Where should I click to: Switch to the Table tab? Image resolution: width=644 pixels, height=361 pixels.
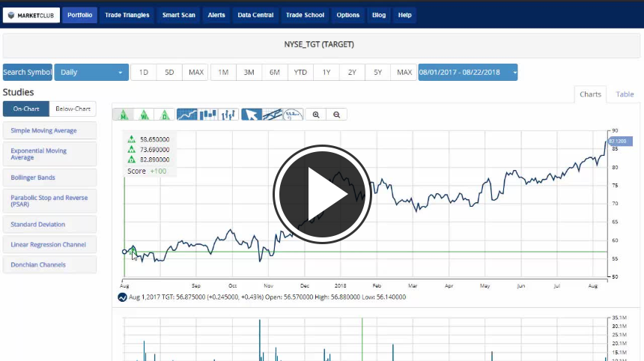pyautogui.click(x=625, y=94)
